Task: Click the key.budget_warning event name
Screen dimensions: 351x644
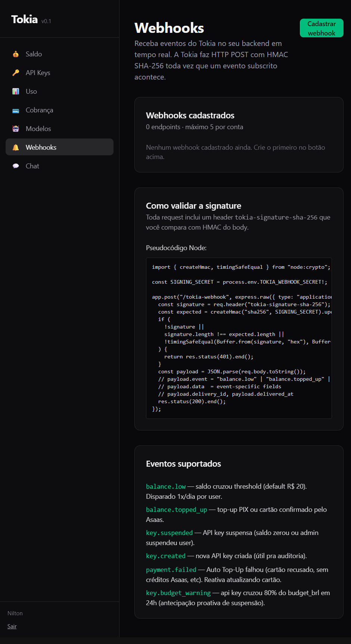Action: click(178, 593)
